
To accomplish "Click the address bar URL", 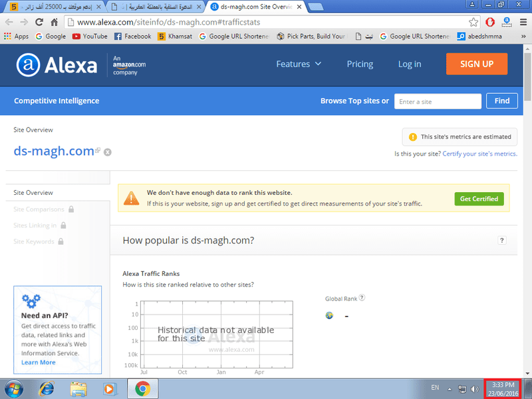I will coord(169,22).
